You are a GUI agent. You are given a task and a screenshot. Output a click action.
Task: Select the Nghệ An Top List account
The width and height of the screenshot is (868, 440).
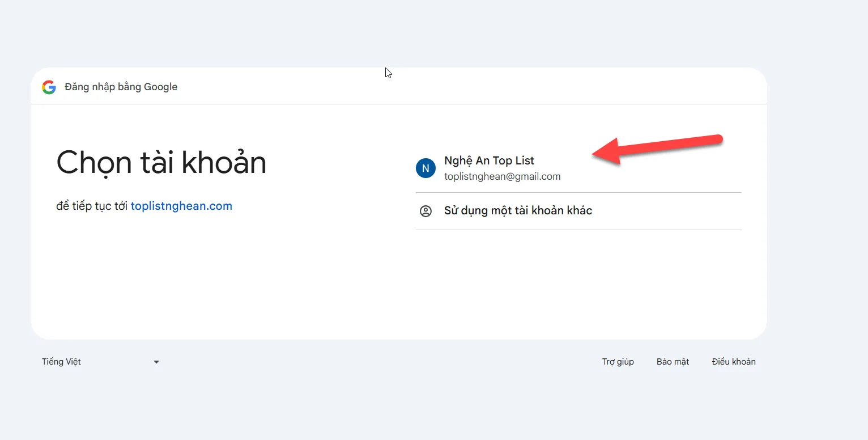(x=489, y=161)
